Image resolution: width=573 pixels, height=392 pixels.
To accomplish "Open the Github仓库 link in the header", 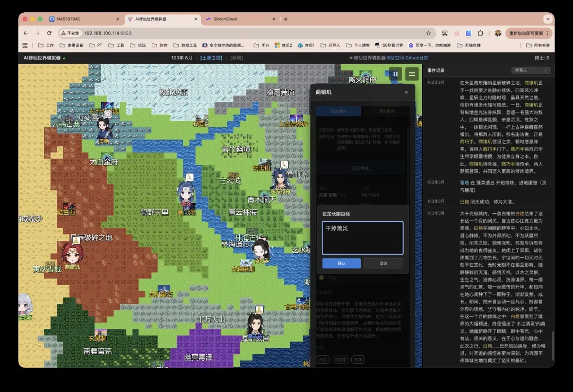I will (x=416, y=58).
